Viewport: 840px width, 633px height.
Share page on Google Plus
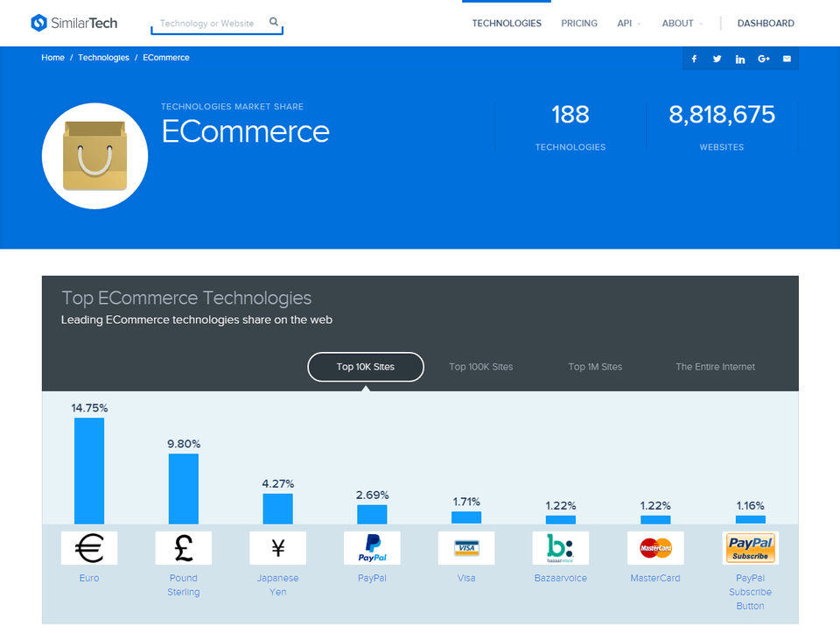763,59
